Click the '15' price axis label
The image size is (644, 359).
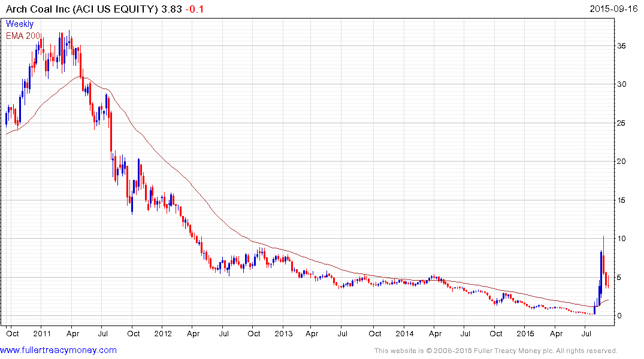point(621,200)
